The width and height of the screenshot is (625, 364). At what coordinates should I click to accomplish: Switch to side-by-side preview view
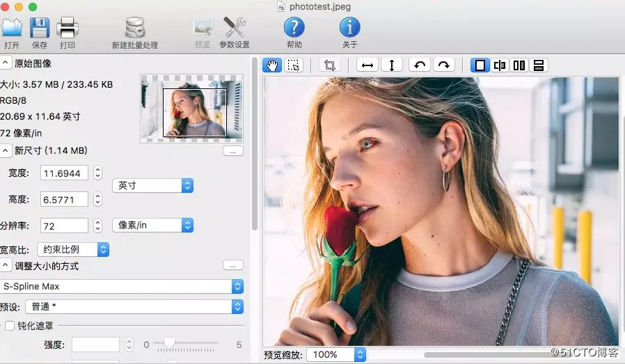[x=519, y=65]
